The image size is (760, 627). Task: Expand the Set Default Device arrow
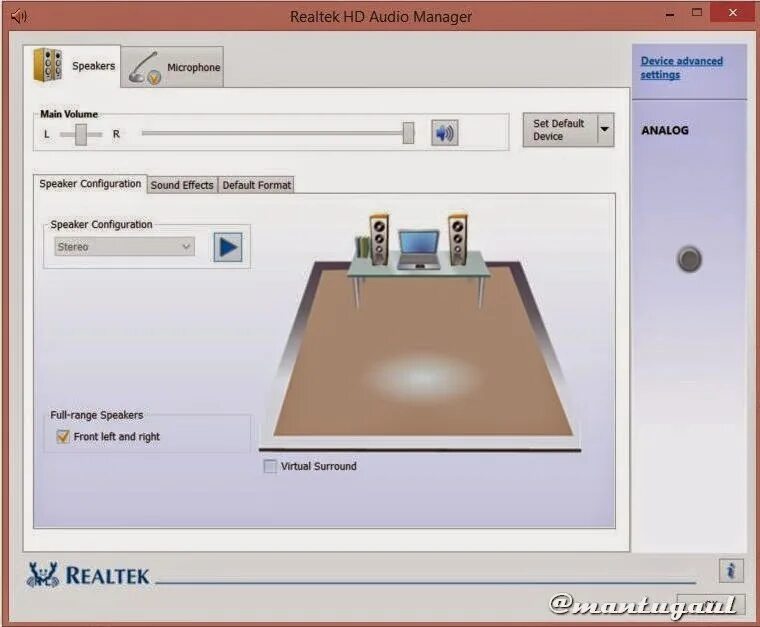[605, 129]
